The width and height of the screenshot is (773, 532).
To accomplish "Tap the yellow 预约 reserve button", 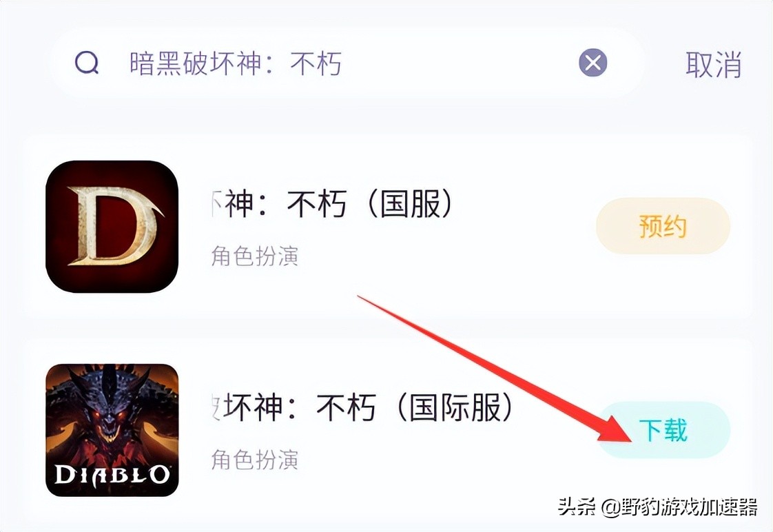I will [663, 226].
